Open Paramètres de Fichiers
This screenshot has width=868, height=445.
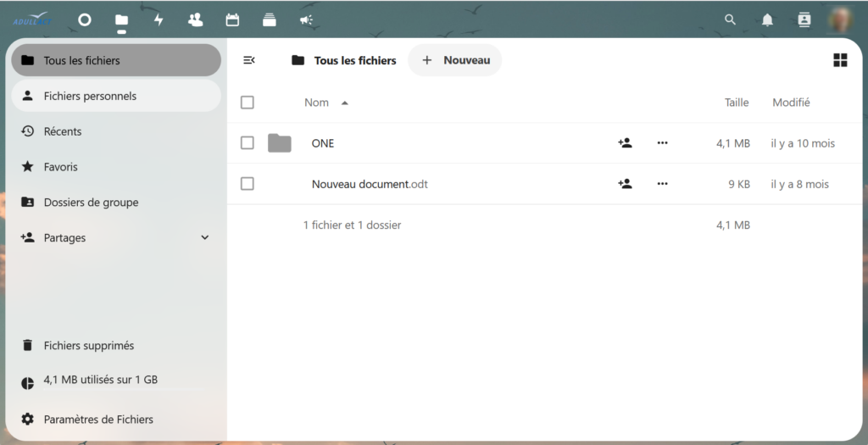pos(116,420)
